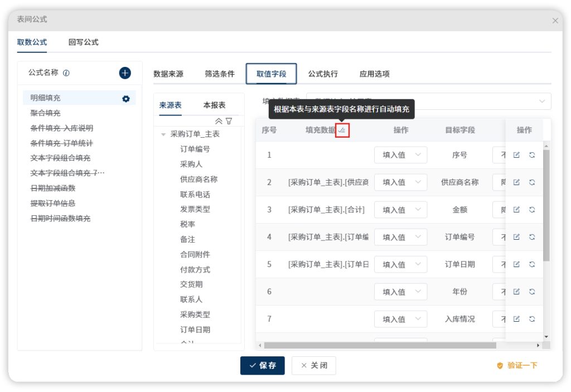Open the info icon beside 公式名称
The height and width of the screenshot is (392, 571).
66,73
